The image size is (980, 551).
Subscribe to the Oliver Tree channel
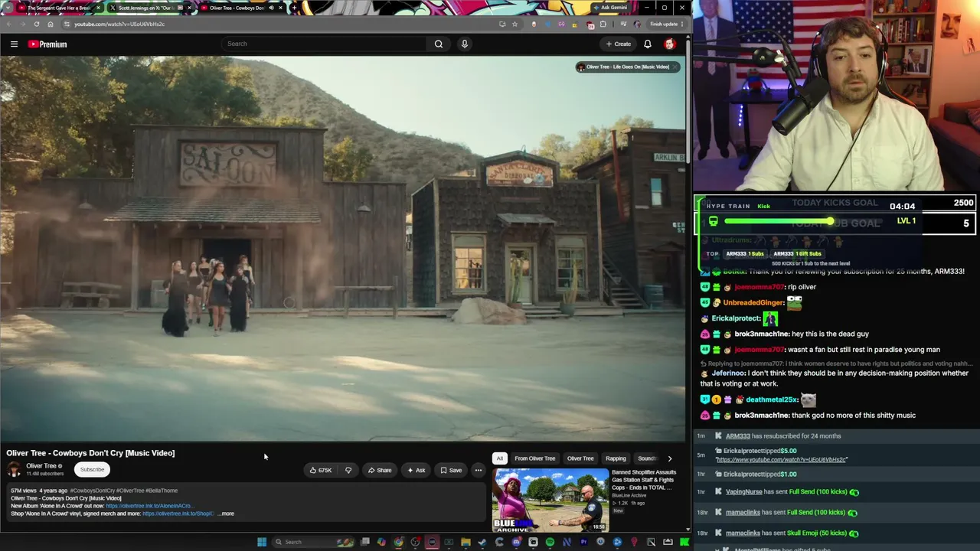point(92,470)
